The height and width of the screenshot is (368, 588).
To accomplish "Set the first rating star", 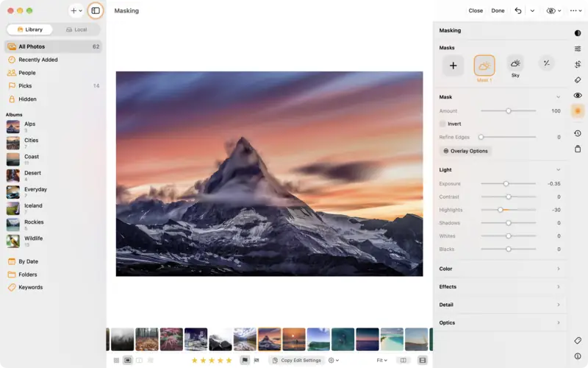I will click(x=195, y=360).
